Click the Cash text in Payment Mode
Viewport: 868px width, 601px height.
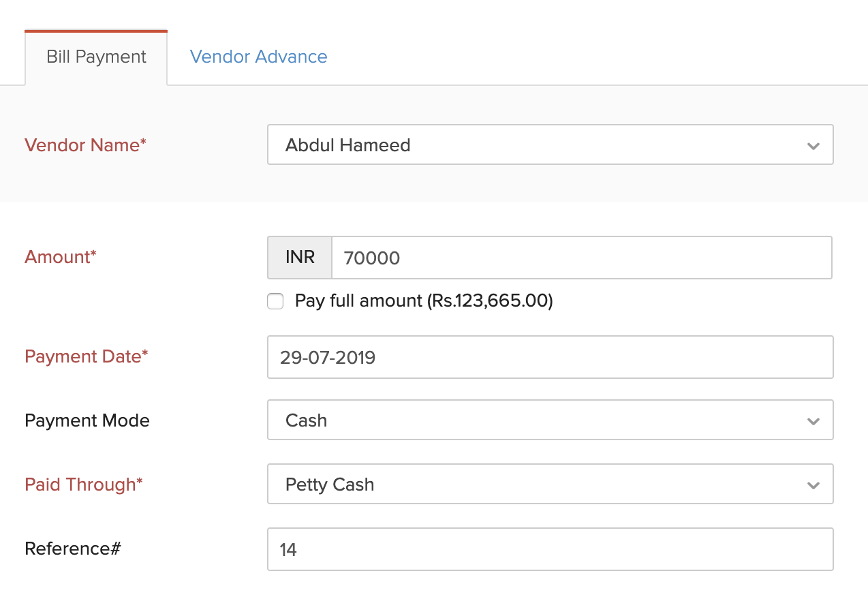[306, 420]
